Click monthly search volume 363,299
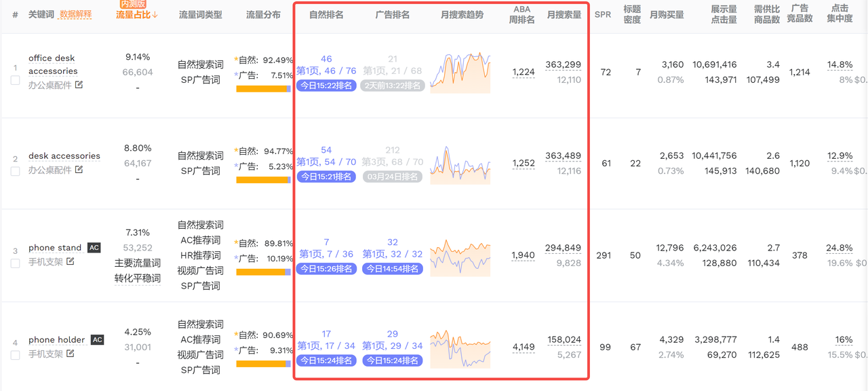The image size is (868, 391). tap(564, 64)
